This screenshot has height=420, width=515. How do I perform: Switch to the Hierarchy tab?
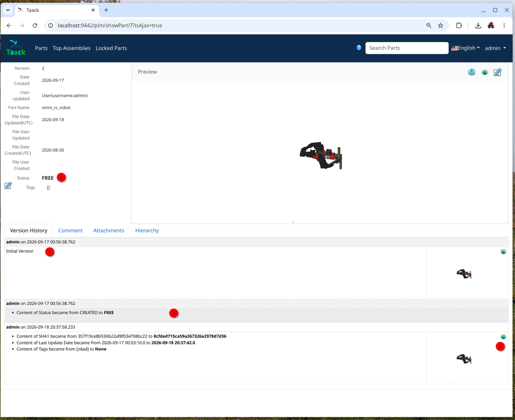pyautogui.click(x=147, y=230)
